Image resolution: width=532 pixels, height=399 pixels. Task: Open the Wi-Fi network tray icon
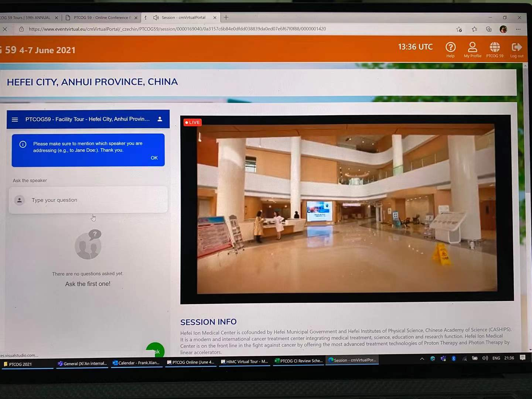[464, 358]
